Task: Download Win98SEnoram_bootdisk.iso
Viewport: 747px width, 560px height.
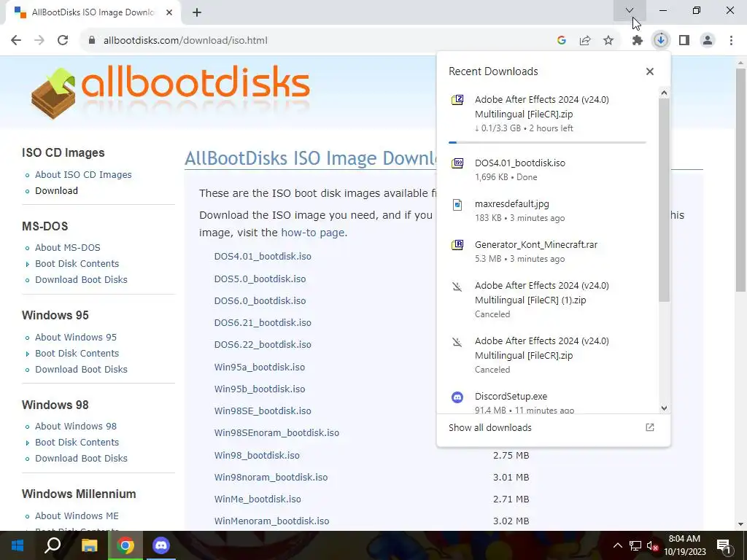Action: (276, 433)
